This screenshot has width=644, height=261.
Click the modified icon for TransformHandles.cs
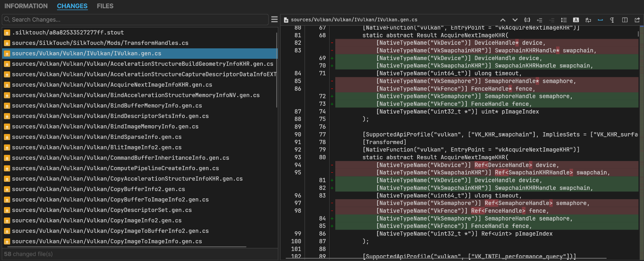pos(7,43)
